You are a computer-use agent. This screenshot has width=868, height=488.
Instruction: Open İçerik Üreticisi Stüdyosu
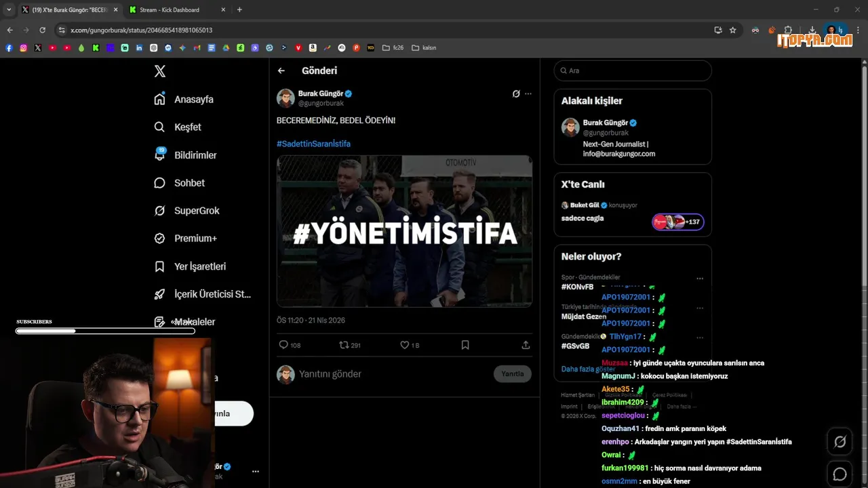203,294
